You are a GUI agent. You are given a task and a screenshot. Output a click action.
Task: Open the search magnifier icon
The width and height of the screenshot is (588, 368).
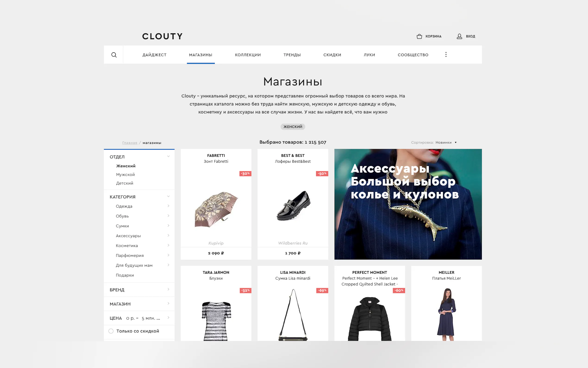point(114,55)
